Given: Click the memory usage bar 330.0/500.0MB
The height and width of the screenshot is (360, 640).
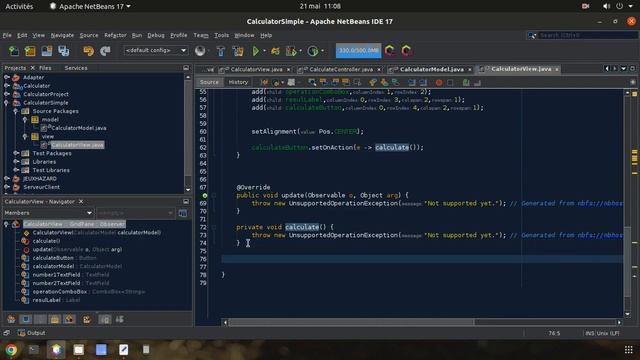Looking at the screenshot, I should coord(358,51).
